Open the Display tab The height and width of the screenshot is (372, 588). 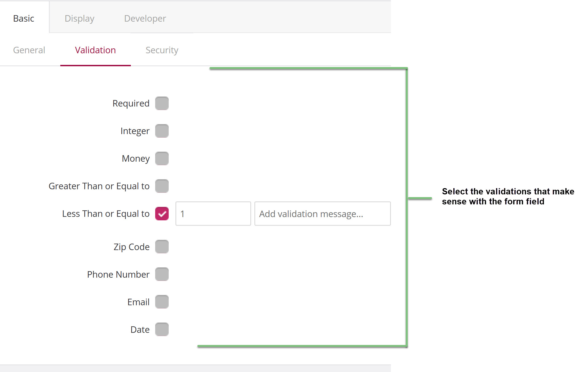[79, 18]
